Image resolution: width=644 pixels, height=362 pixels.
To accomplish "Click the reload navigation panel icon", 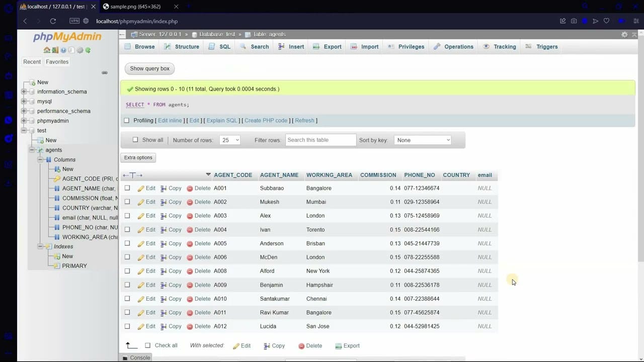I will pos(88,50).
